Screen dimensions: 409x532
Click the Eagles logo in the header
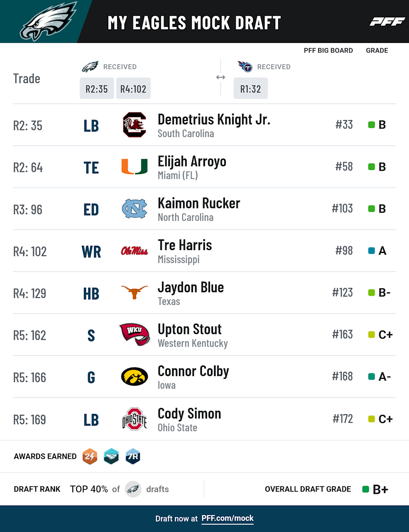(48, 22)
